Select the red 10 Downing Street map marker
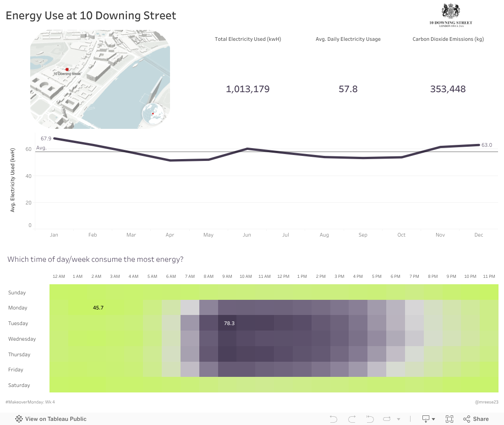 67,69
